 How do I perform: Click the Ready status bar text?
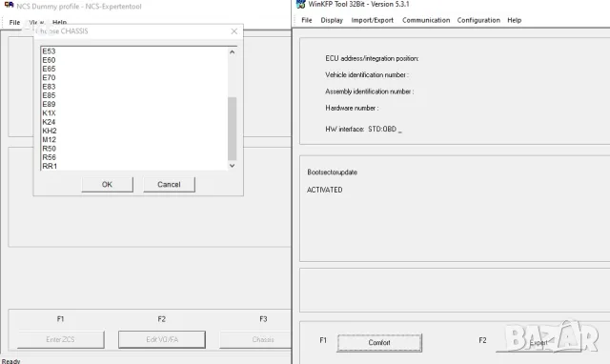coord(10,361)
